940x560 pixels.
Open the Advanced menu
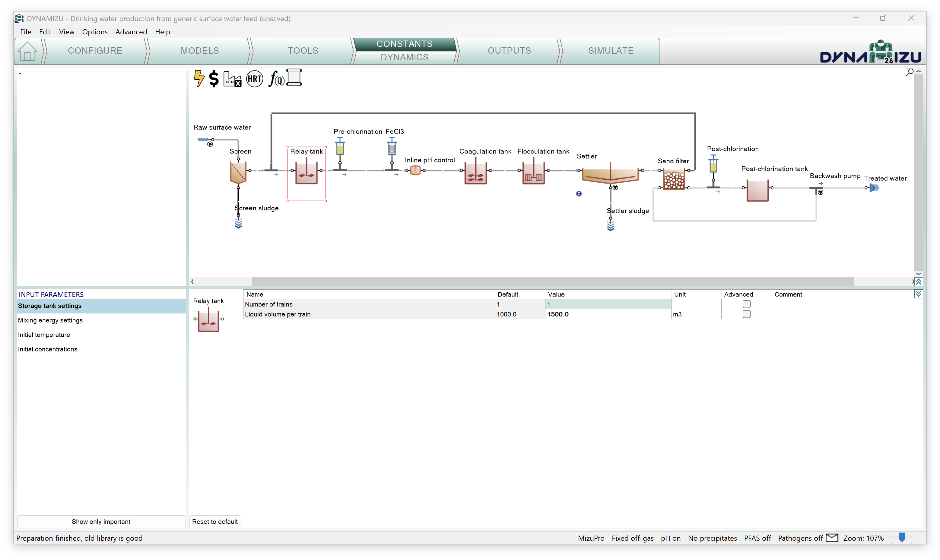tap(131, 32)
